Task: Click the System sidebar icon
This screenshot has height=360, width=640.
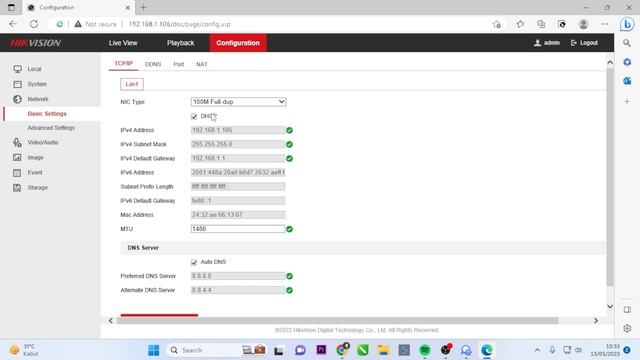Action: point(17,84)
